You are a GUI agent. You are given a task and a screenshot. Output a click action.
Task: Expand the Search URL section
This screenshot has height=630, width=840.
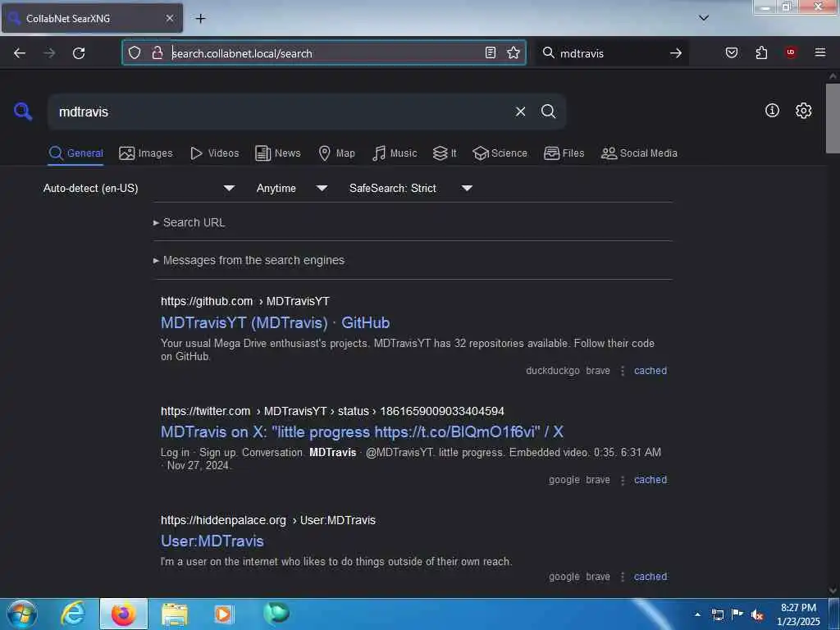(189, 222)
